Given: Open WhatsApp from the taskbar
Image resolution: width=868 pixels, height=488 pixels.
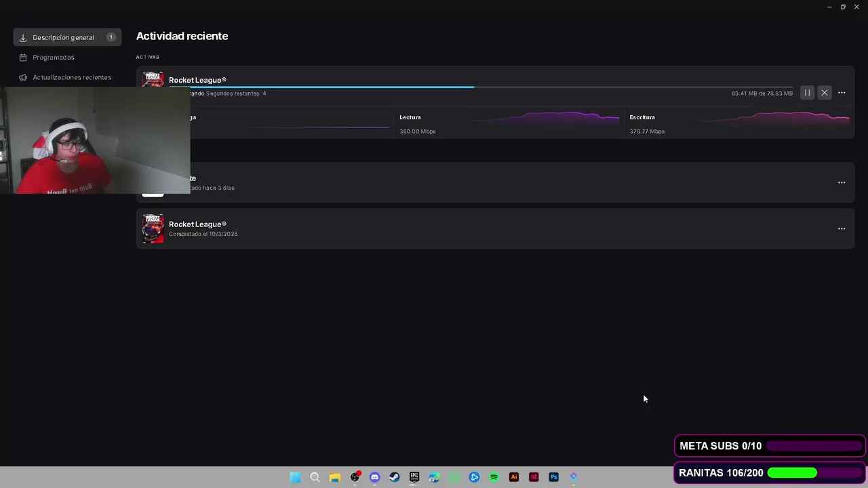Looking at the screenshot, I should coord(454,477).
